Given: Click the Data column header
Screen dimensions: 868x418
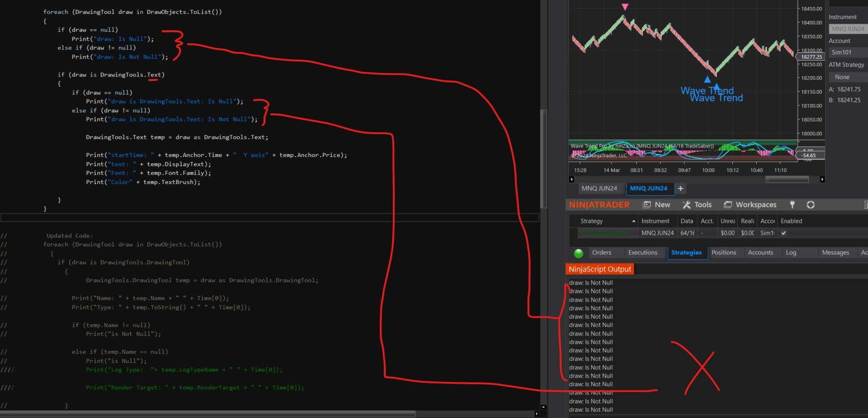Looking at the screenshot, I should [687, 221].
